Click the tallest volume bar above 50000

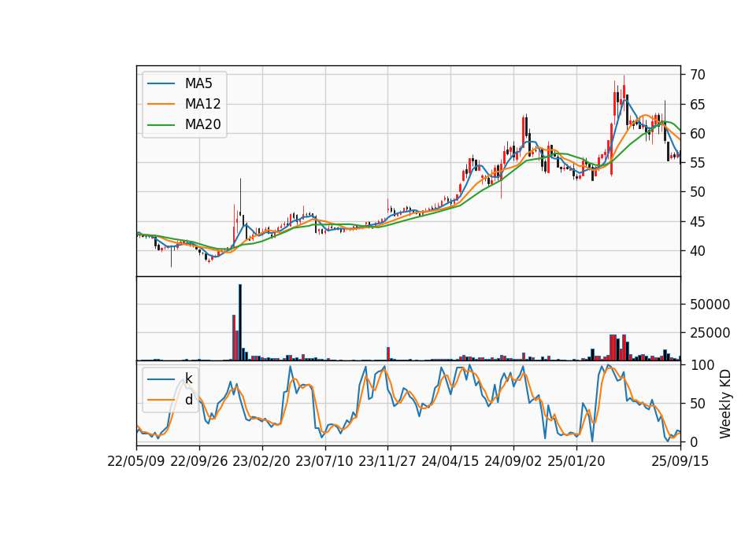(240, 323)
